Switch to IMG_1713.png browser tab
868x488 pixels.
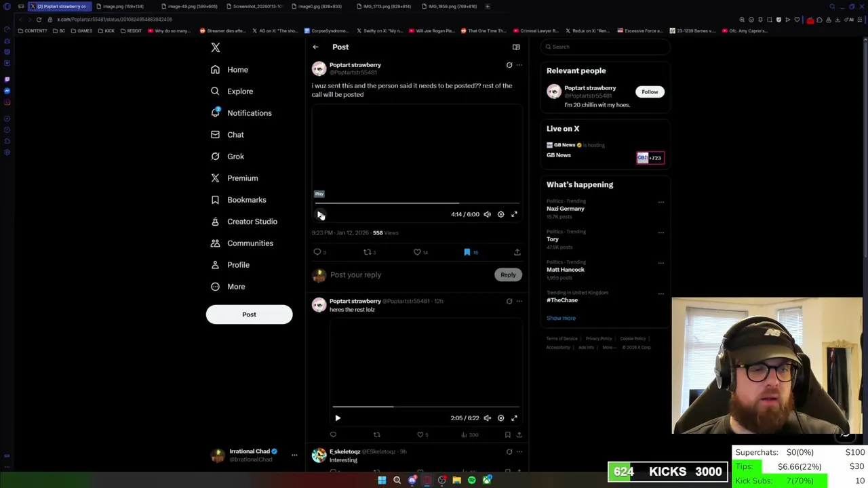387,6
